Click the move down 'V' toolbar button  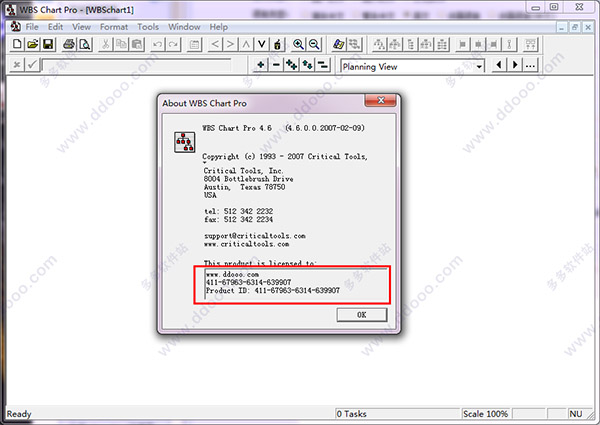pos(262,44)
